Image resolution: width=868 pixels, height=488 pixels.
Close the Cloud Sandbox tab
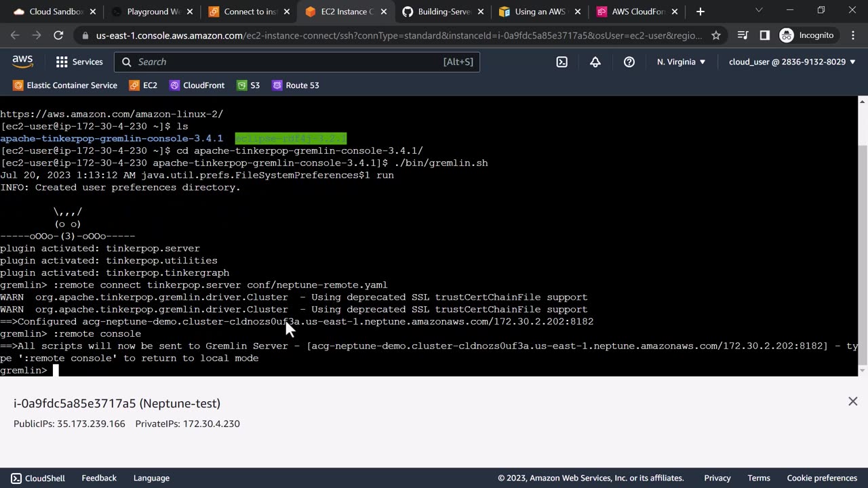click(x=93, y=12)
